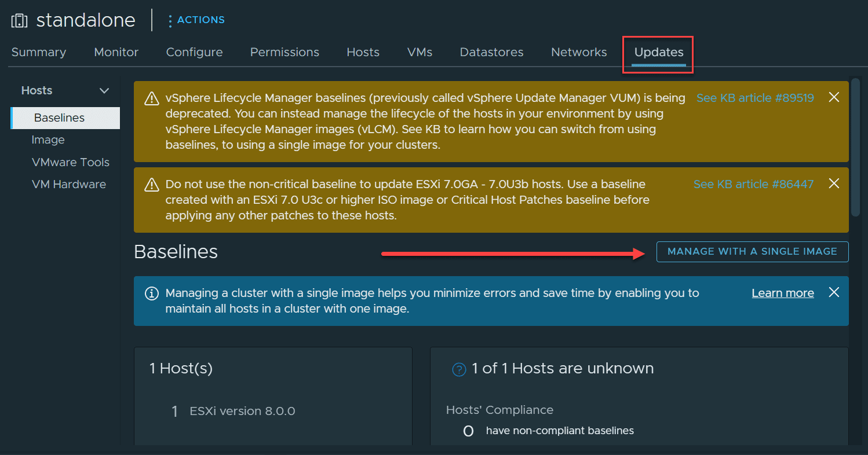Viewport: 868px width, 455px height.
Task: Dismiss the single image info banner
Action: pos(834,292)
